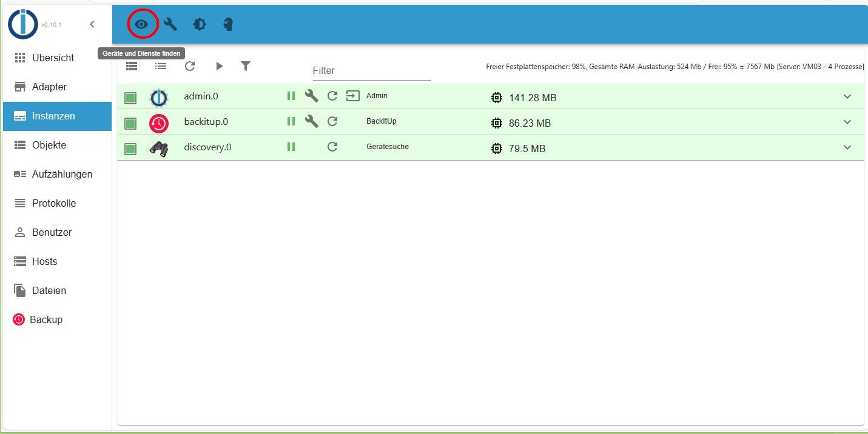
Task: Open the Benutzer menu item
Action: pyautogui.click(x=57, y=232)
